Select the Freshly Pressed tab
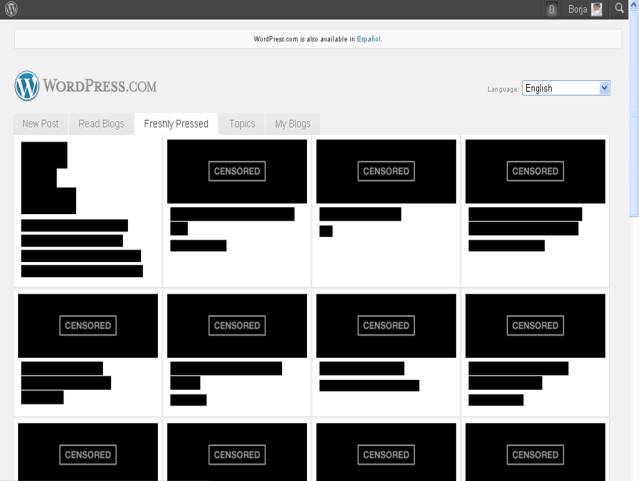 [x=176, y=124]
